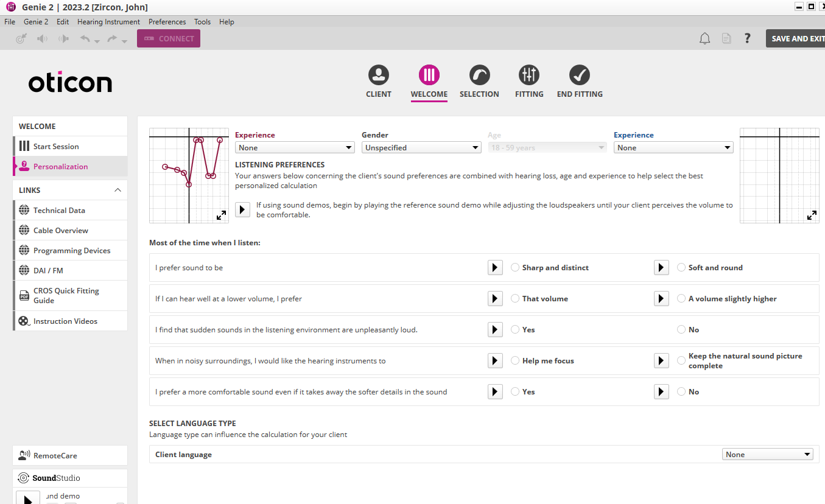825x504 pixels.
Task: Play 'Keep the natural sound picture' demo
Action: (661, 361)
